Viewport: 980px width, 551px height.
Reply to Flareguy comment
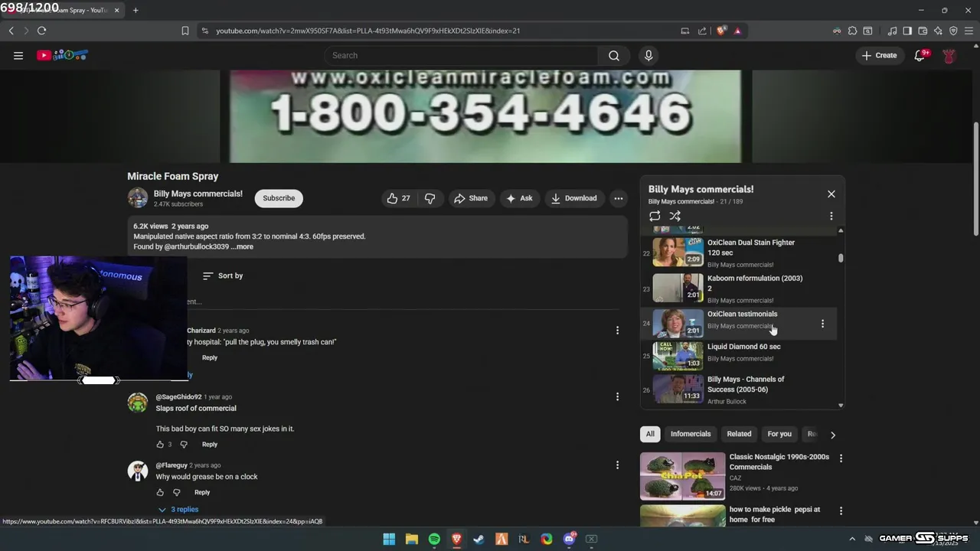coord(202,492)
